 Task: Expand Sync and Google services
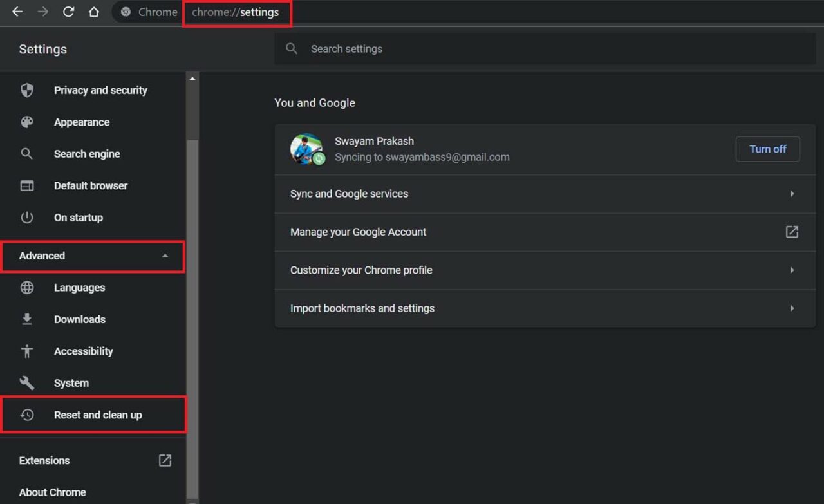pyautogui.click(x=545, y=194)
